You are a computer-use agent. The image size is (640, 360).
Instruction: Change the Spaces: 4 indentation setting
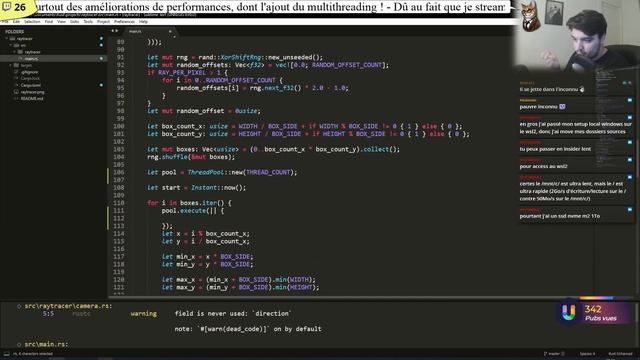coord(587,354)
